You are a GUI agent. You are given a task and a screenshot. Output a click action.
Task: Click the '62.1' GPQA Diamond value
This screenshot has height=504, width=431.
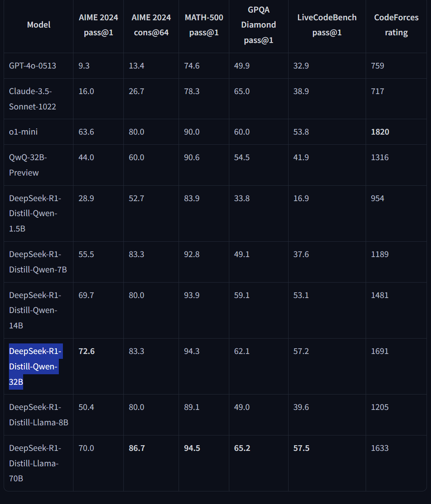(x=242, y=351)
